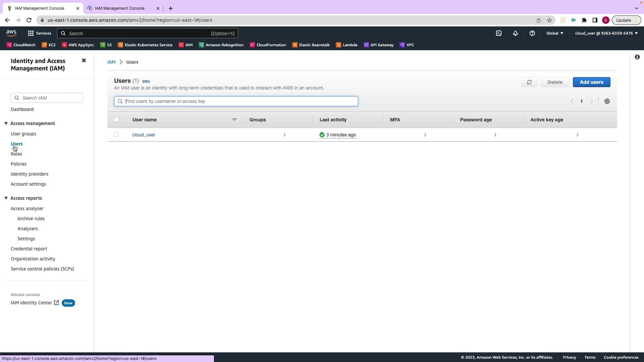Open table preferences gear icon
The image size is (644, 362).
[x=607, y=101]
